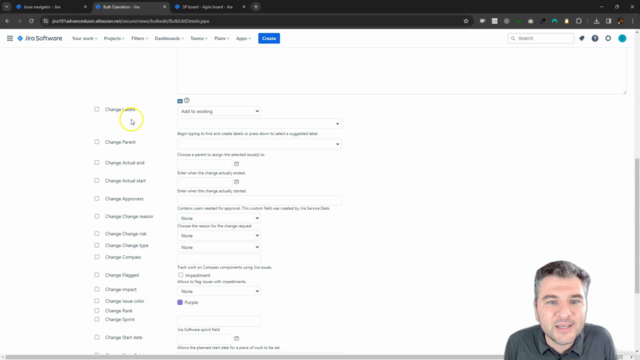Open Jira notifications bell

(582, 38)
